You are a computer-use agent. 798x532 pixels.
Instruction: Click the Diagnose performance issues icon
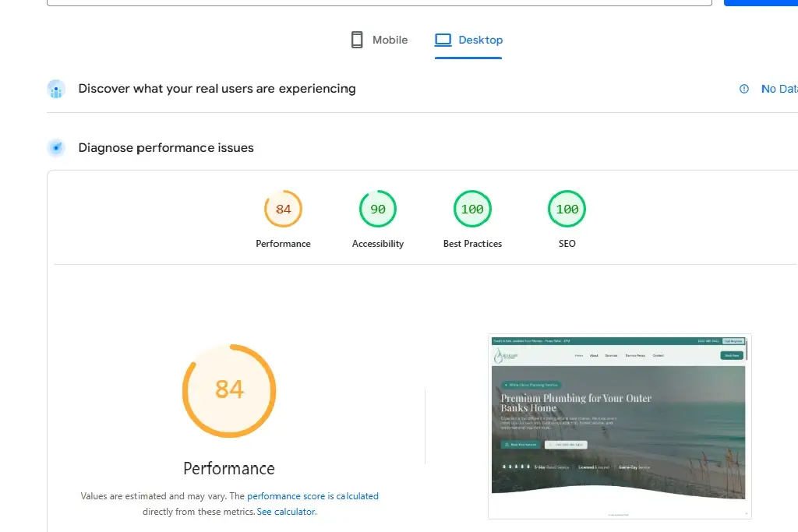click(56, 148)
